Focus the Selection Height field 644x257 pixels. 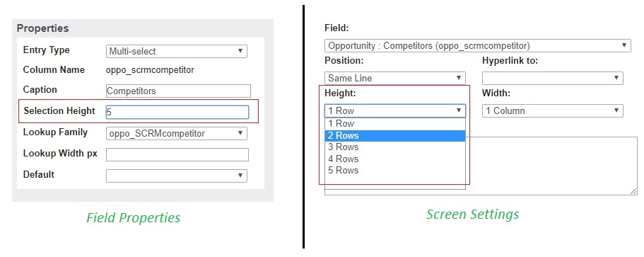click(177, 113)
